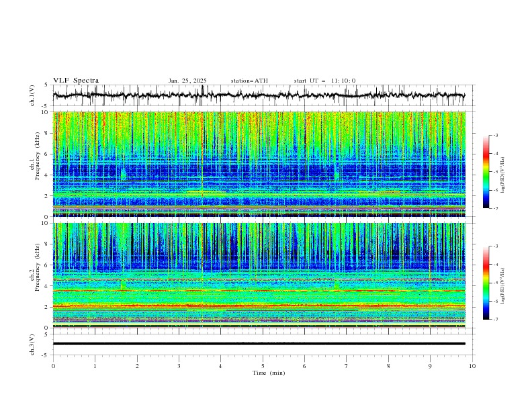Click the "-3" tick on ch.1 colorbar

point(496,135)
